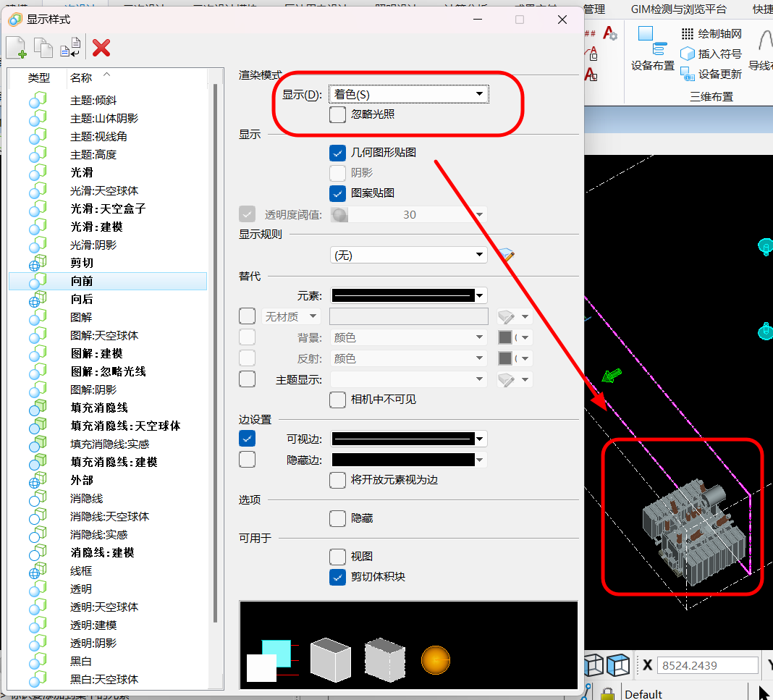Click icon beside 线框 style row
This screenshot has height=700, width=773.
(x=38, y=571)
